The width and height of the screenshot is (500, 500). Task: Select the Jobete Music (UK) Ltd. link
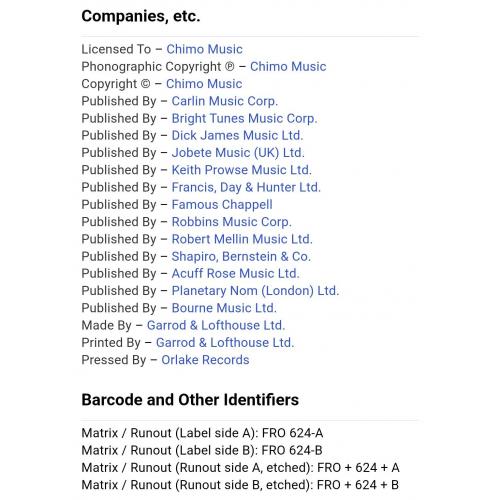pos(238,153)
